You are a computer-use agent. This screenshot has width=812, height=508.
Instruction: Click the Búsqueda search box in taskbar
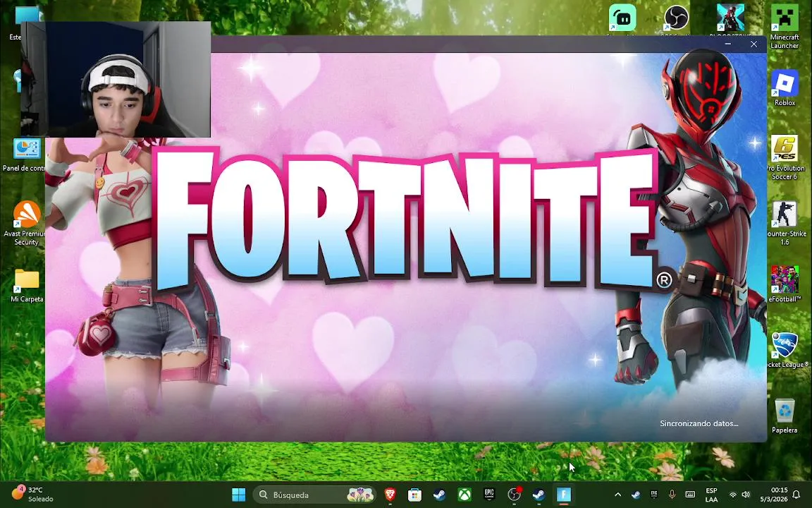pos(314,495)
